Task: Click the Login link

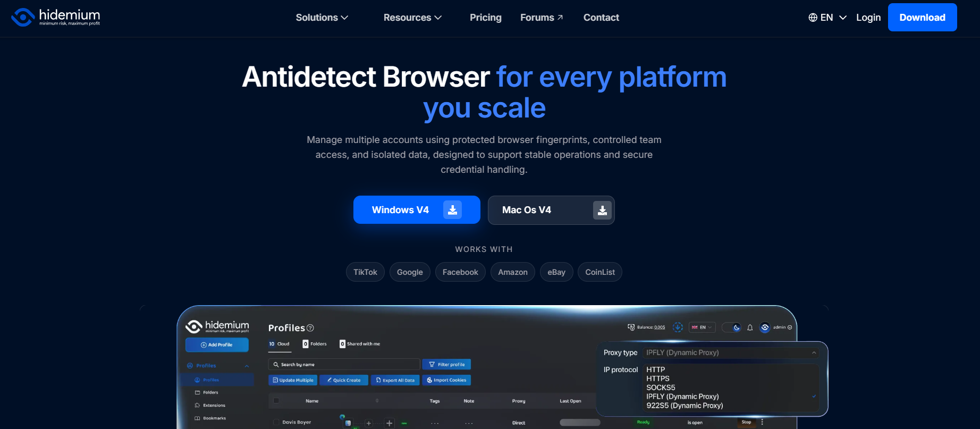Action: pyautogui.click(x=868, y=18)
